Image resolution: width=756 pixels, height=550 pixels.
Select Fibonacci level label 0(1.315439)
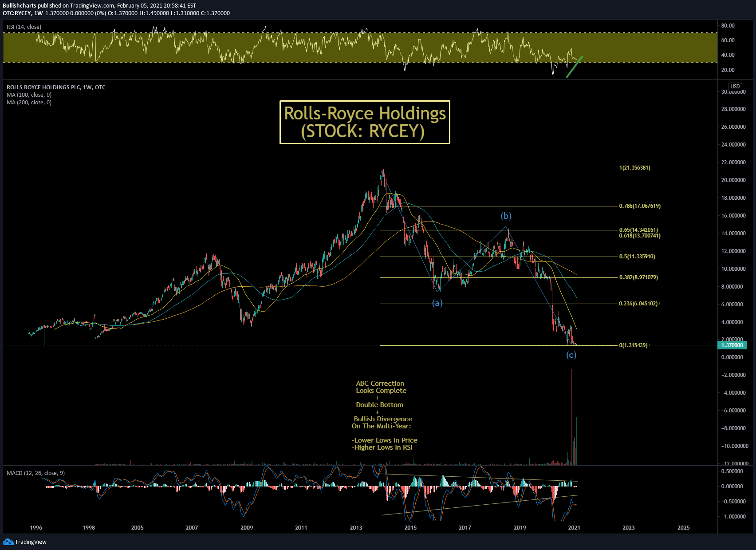click(x=633, y=345)
